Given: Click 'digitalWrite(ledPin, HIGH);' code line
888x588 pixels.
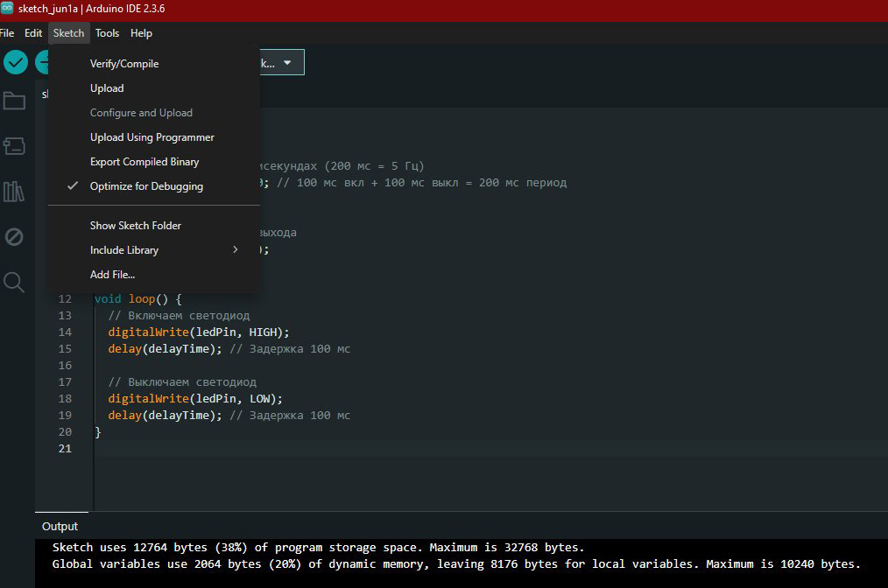Looking at the screenshot, I should (199, 332).
